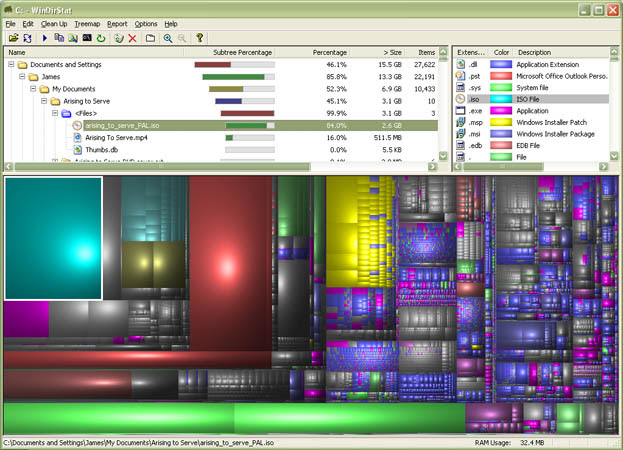Click the blue .dll color swatch

tap(501, 64)
